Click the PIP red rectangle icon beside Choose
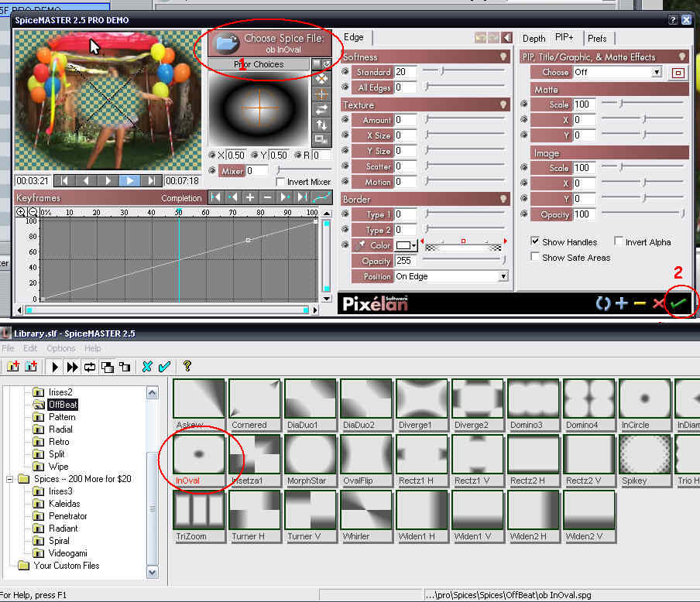 (678, 74)
